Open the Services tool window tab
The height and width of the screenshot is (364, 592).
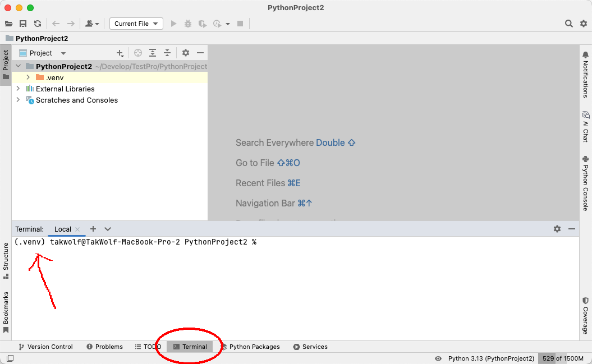click(310, 347)
